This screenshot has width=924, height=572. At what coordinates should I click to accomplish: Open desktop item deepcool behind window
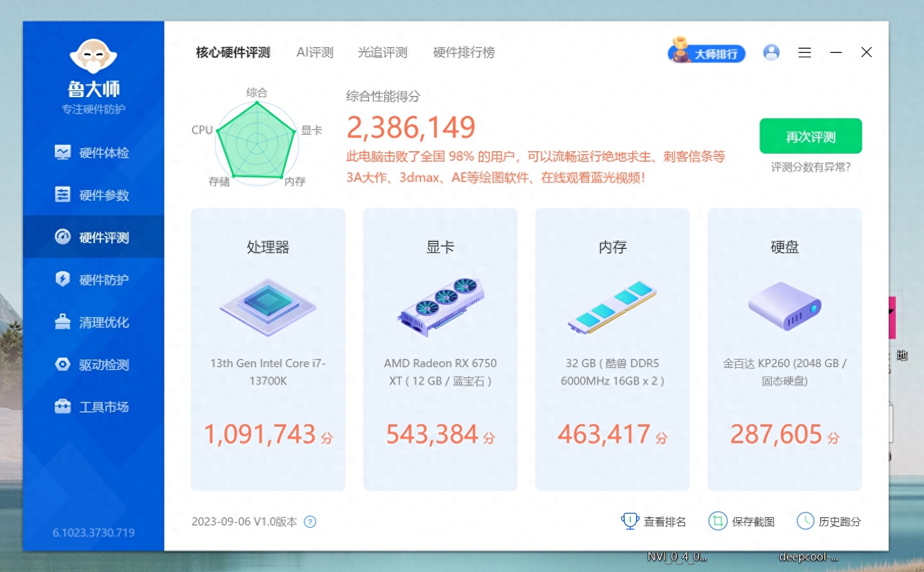tap(808, 557)
